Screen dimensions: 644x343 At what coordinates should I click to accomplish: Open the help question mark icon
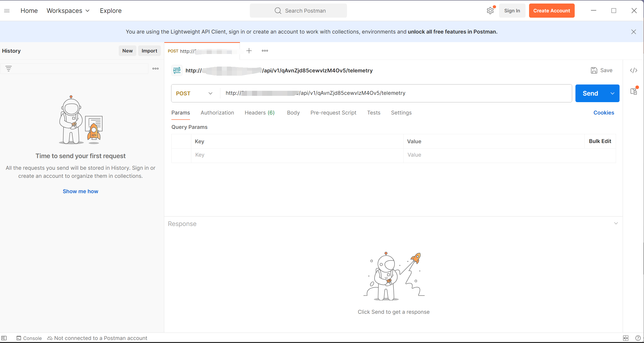click(x=638, y=338)
